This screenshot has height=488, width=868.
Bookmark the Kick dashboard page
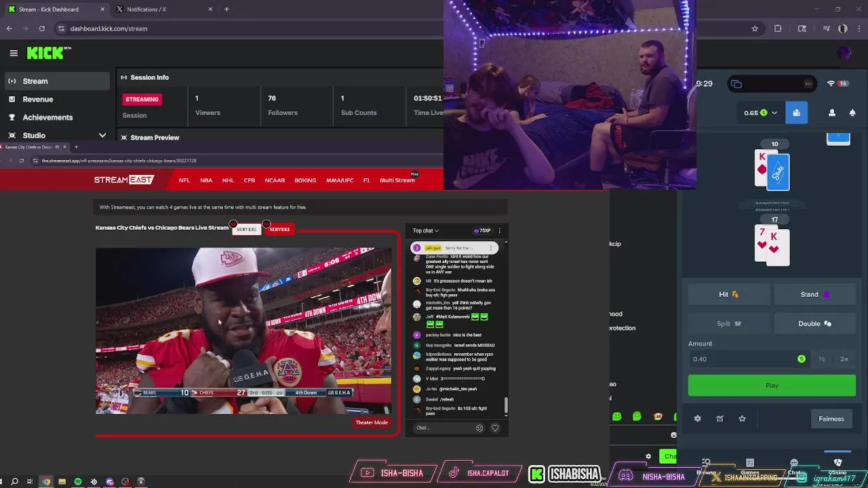click(755, 28)
